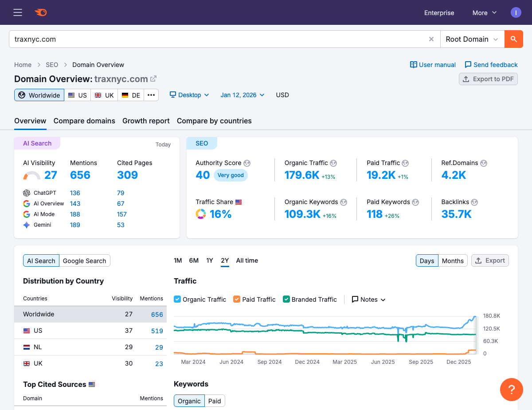Expand the Notes dropdown above the chart

(x=368, y=300)
